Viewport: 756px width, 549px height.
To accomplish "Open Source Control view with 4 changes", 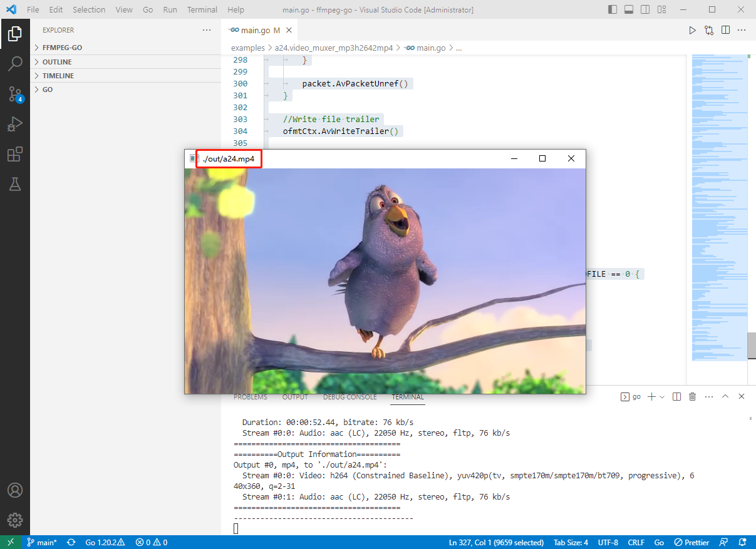I will 15,94.
